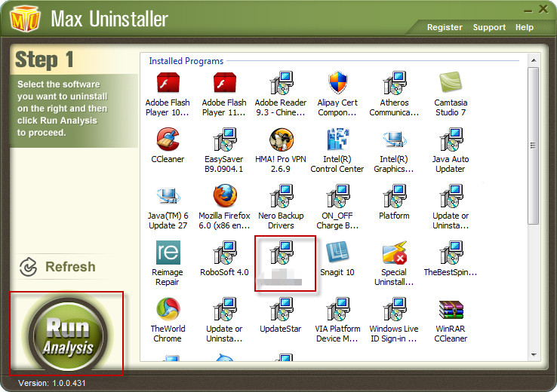Choose Special Uninstaller icon
This screenshot has height=392, width=557.
[394, 253]
